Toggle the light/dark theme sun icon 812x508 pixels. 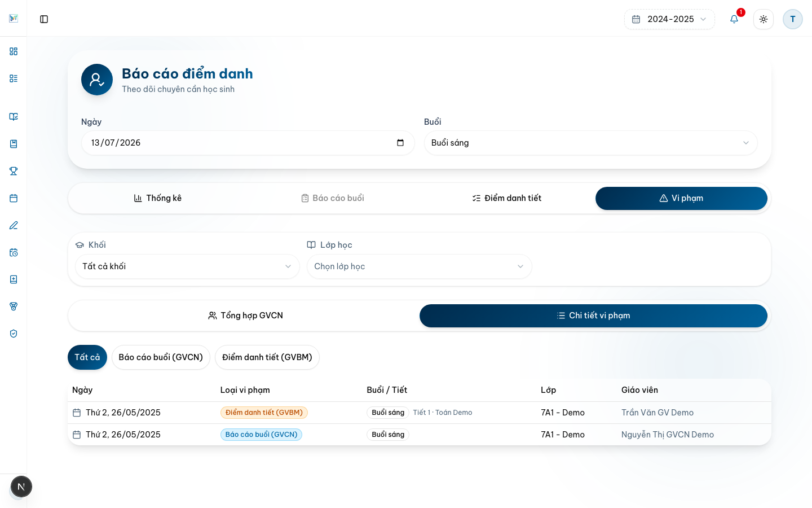(x=764, y=19)
